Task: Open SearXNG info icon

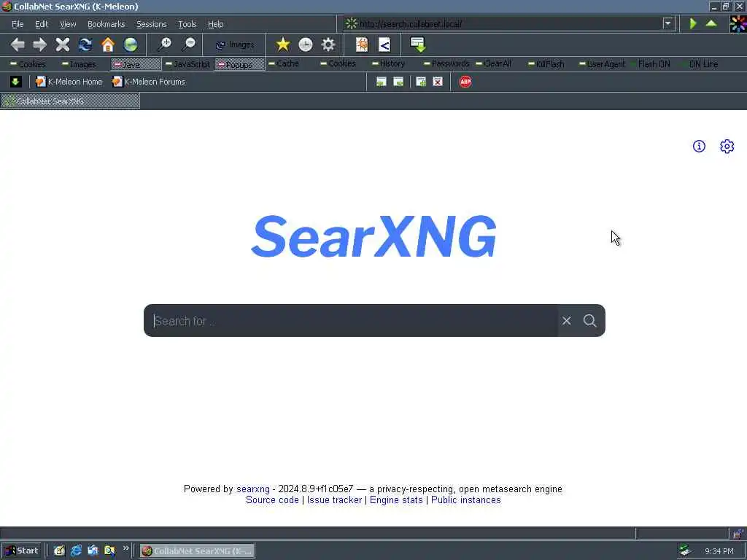Action: click(x=699, y=146)
